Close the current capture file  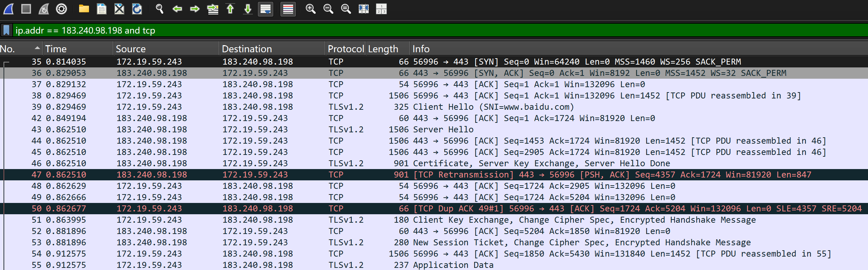tap(119, 9)
